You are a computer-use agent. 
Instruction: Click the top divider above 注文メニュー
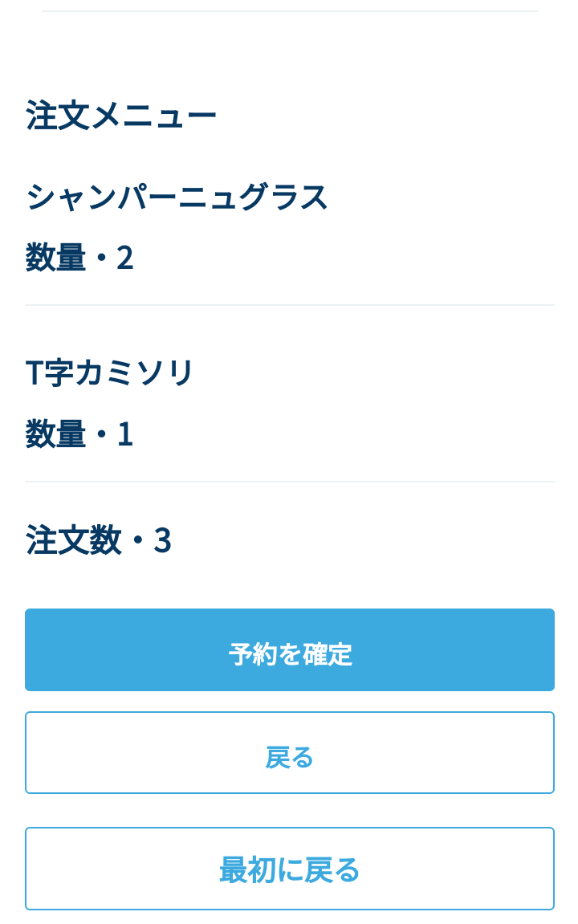[x=289, y=10]
